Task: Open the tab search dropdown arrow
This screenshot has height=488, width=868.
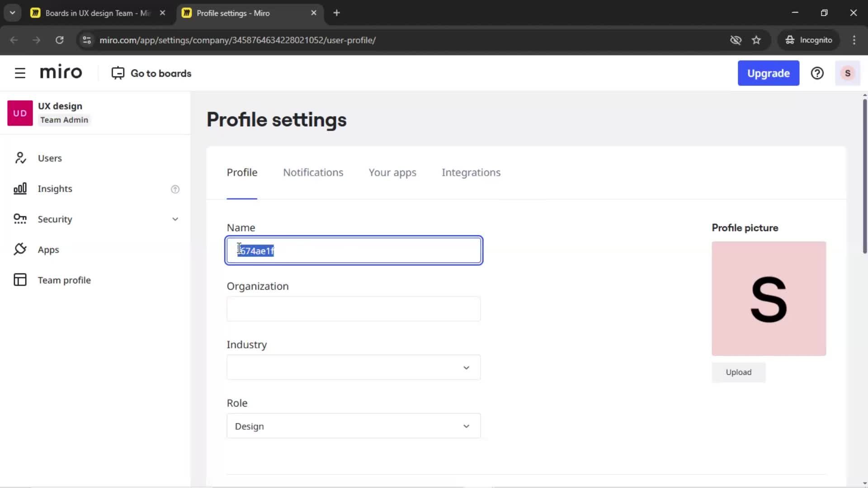Action: tap(13, 13)
